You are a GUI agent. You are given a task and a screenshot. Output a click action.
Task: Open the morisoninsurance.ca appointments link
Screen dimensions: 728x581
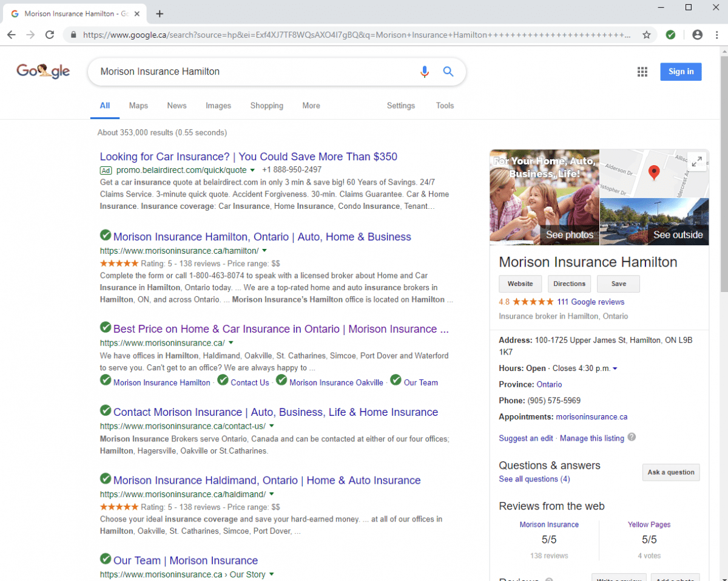point(591,417)
